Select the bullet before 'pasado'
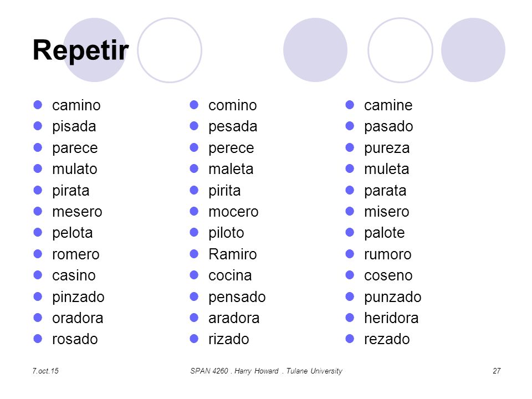Screen dimensions: 532x399 (350, 126)
